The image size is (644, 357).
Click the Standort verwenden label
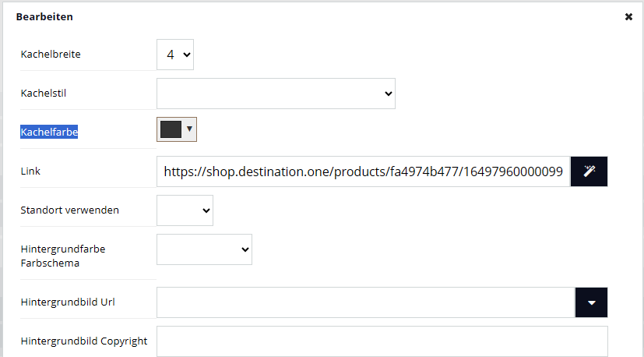(70, 210)
